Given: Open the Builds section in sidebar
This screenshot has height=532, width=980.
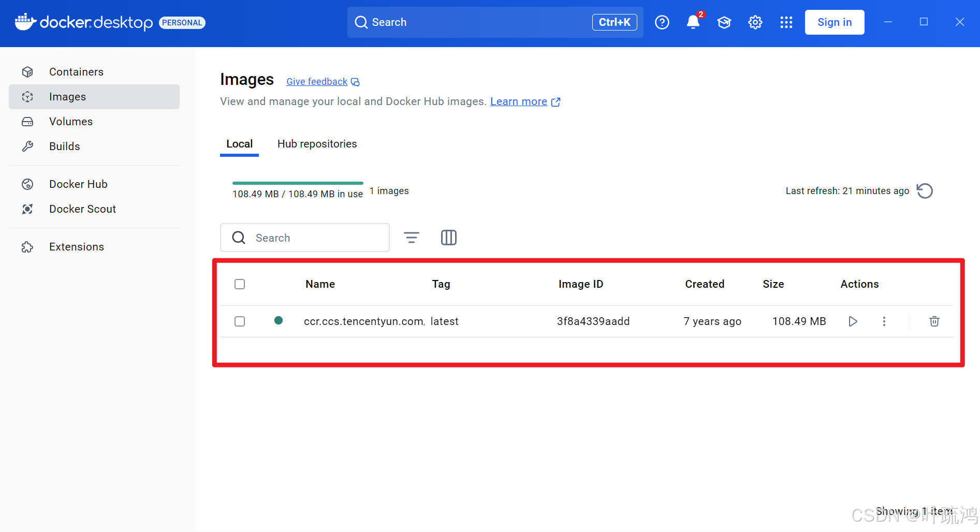Looking at the screenshot, I should coord(64,146).
